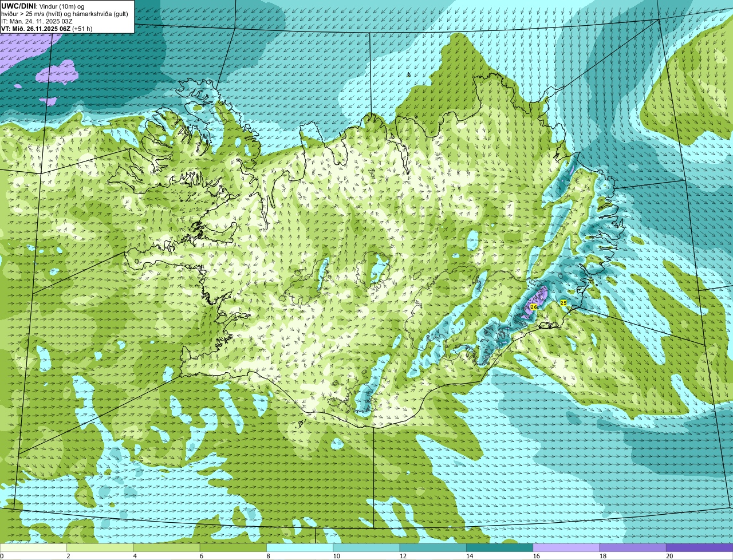Click the yellow "26" gust marker

[533, 307]
